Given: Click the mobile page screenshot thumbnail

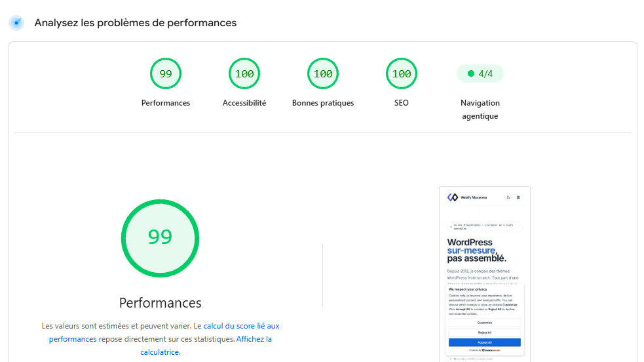Looking at the screenshot, I should (x=485, y=274).
